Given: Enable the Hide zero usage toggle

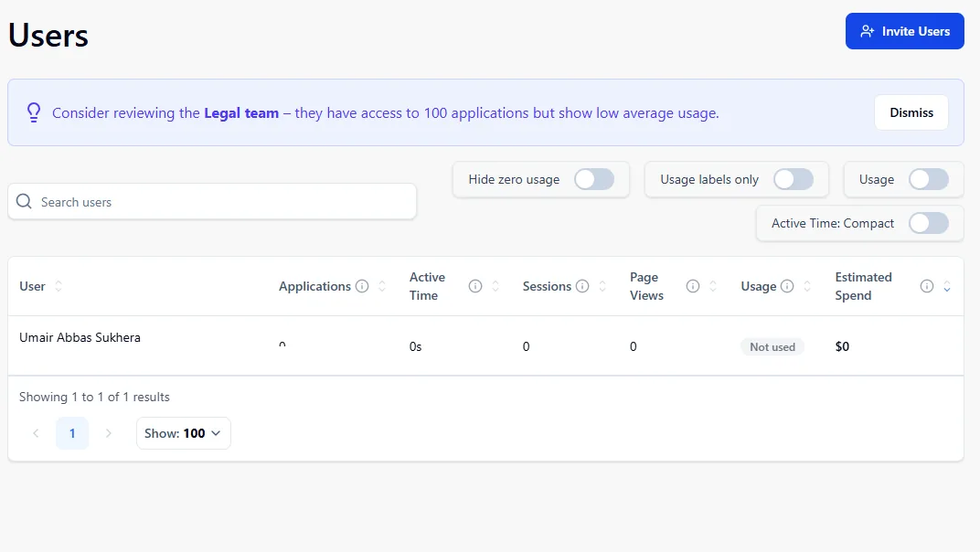Looking at the screenshot, I should pyautogui.click(x=593, y=179).
